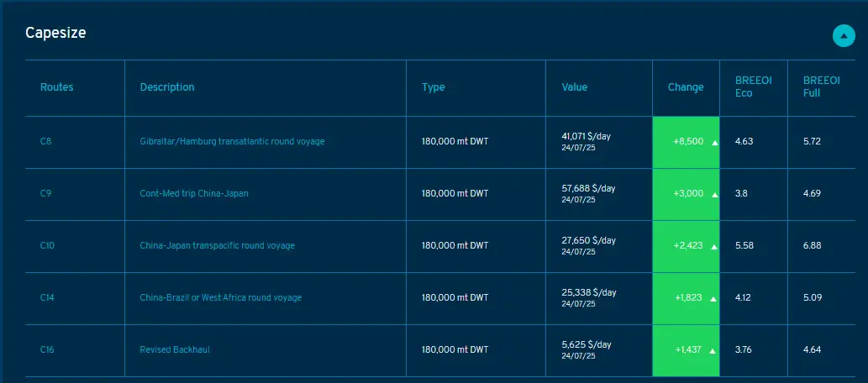This screenshot has height=383, width=868.
Task: Click the up-triangle icon beside +1,823
Action: (714, 299)
